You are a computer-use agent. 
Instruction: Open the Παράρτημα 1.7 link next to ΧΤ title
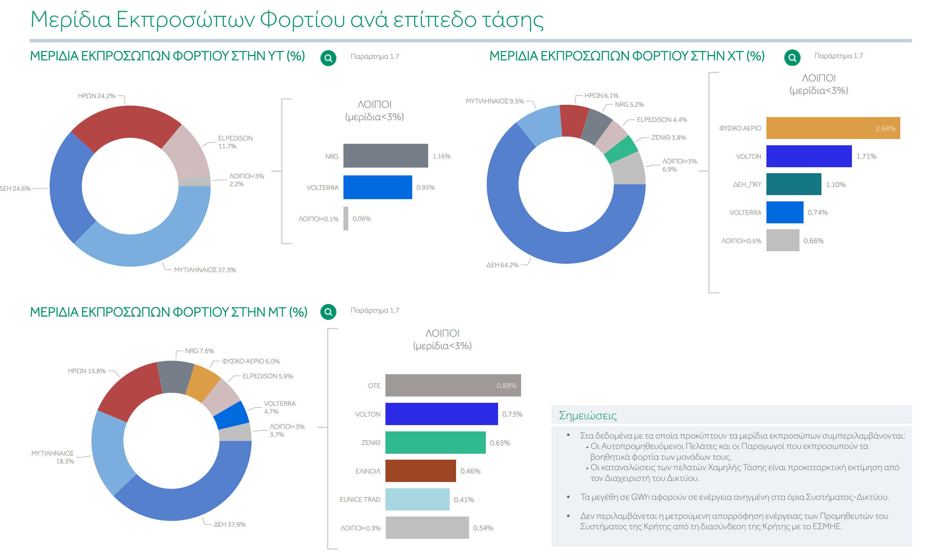click(839, 56)
